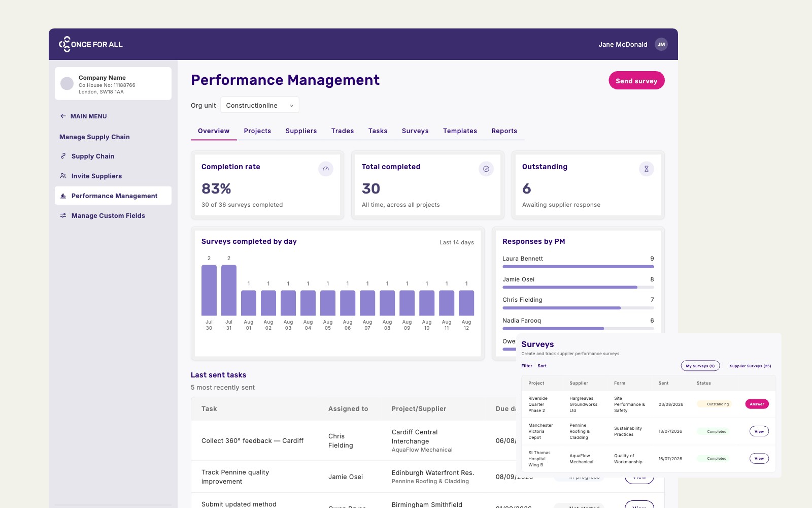The width and height of the screenshot is (812, 508).
Task: Open the JM user avatar
Action: [661, 44]
